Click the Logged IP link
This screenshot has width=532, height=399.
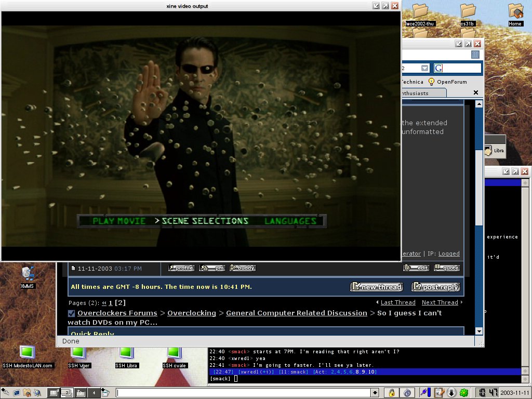(449, 254)
